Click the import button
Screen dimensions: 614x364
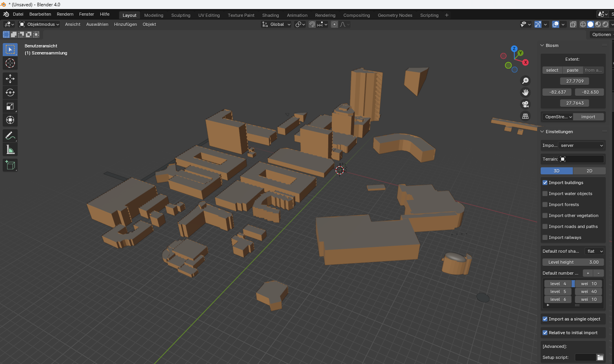click(x=588, y=117)
